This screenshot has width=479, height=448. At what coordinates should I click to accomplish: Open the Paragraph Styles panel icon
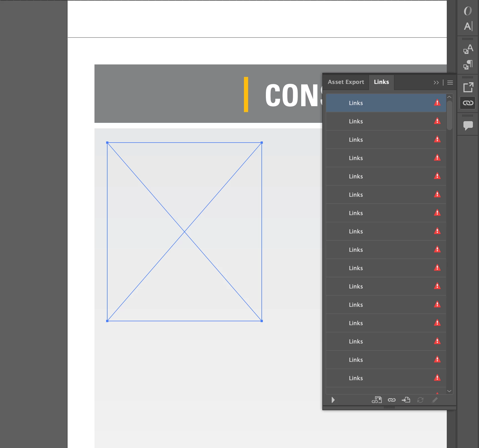(x=468, y=65)
